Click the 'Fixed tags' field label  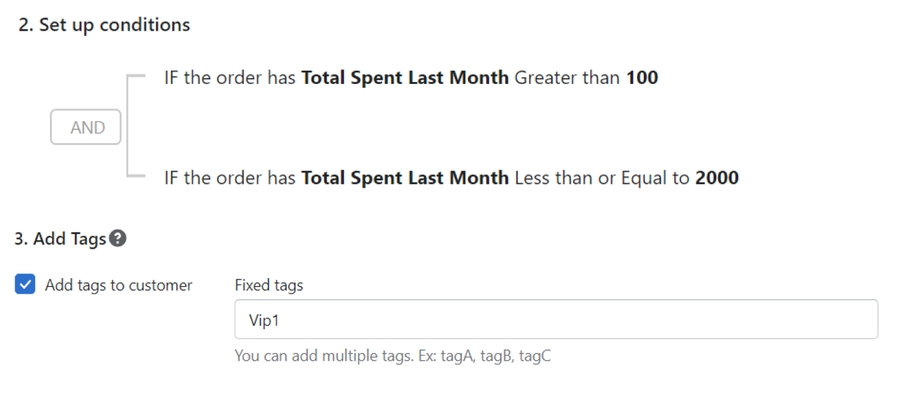tap(268, 285)
